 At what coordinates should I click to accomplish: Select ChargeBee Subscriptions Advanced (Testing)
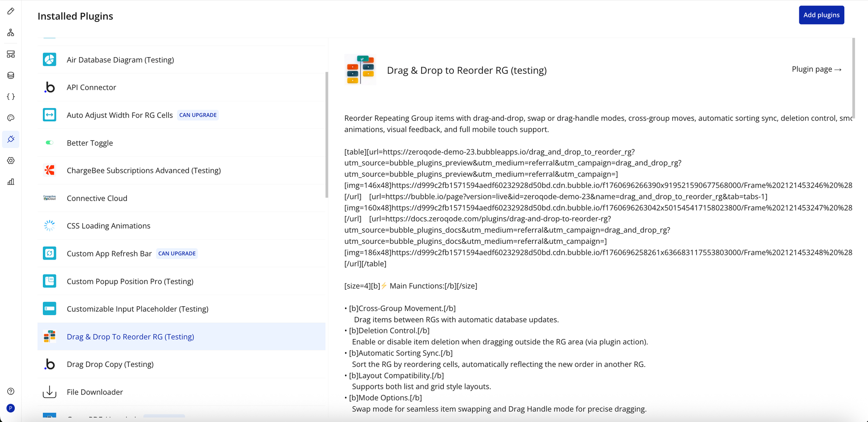pos(181,170)
